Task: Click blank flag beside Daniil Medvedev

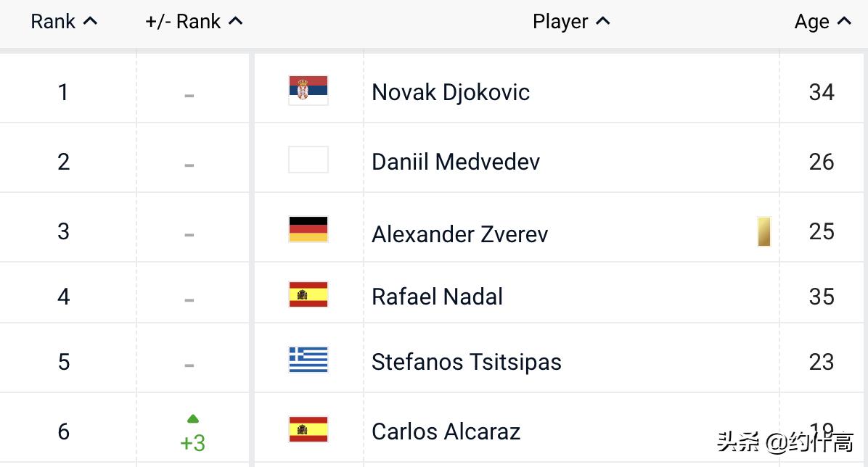Action: pos(308,160)
